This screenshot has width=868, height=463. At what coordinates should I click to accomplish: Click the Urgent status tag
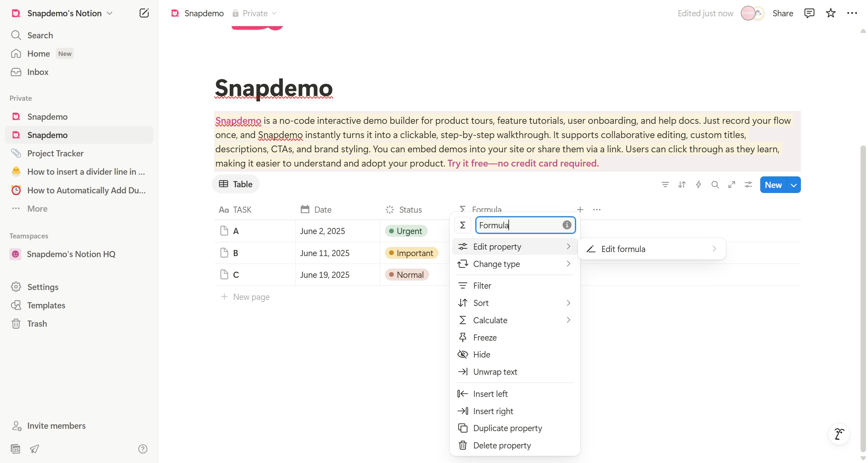pos(406,231)
